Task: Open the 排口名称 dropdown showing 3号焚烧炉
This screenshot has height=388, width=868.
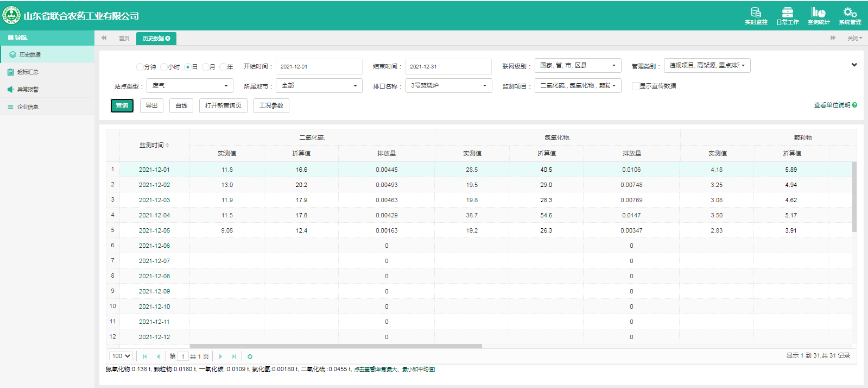Action: (448, 86)
